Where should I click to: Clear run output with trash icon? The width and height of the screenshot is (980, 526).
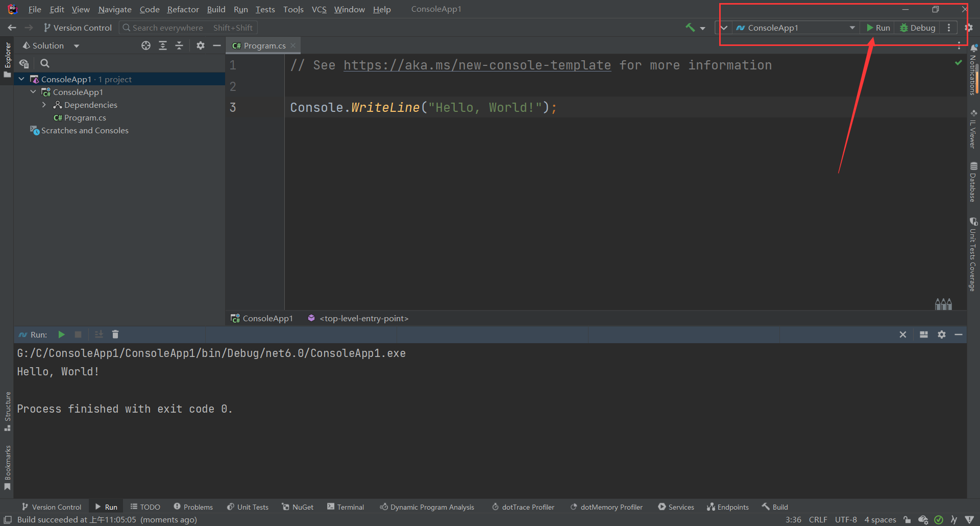(115, 334)
